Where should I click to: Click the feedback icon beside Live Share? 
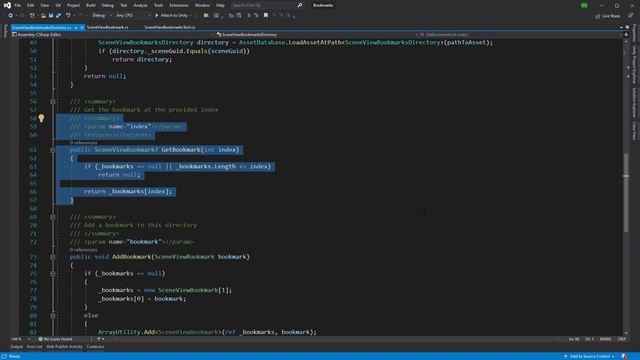coord(631,16)
